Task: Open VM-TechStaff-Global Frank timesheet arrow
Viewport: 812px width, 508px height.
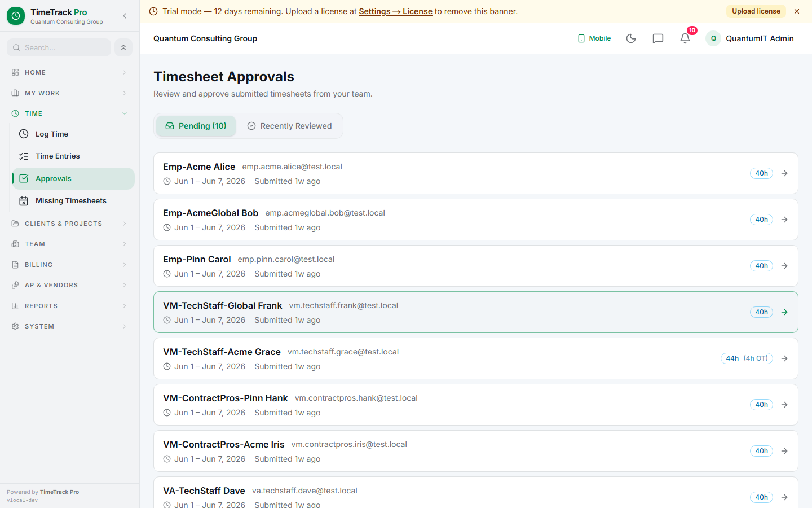Action: 784,312
